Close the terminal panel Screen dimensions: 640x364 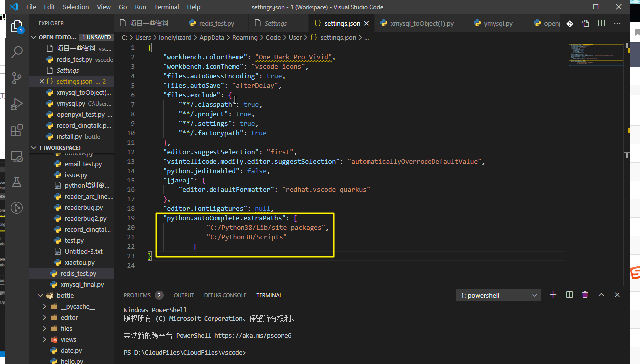tap(617, 295)
